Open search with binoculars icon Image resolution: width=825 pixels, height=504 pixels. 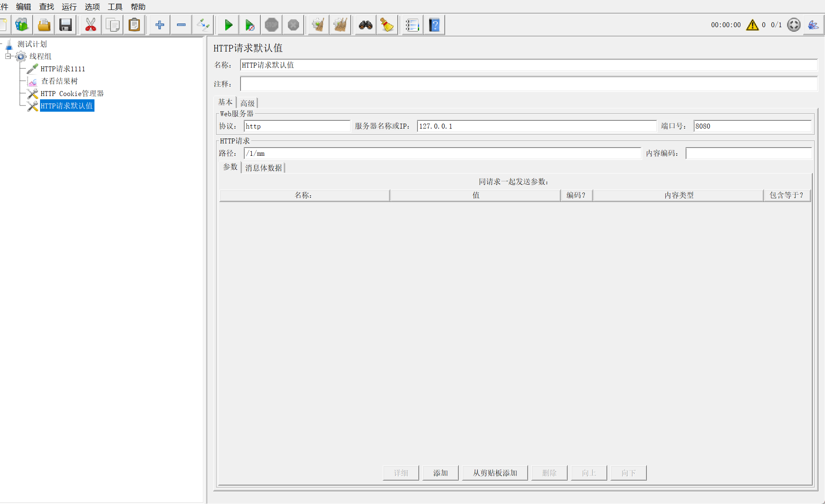tap(365, 25)
